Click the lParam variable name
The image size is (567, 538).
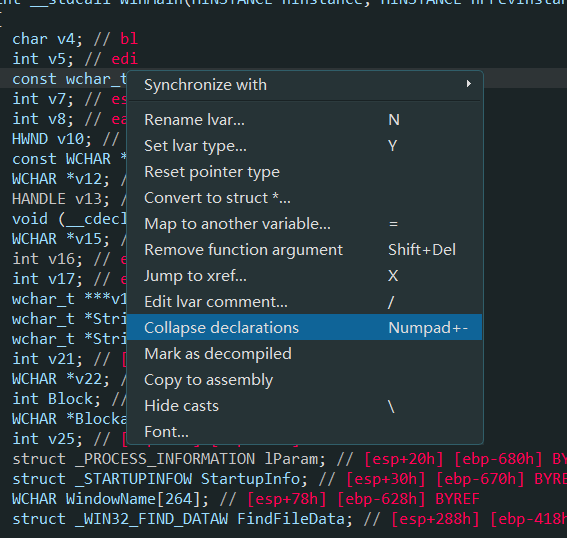(x=292, y=459)
